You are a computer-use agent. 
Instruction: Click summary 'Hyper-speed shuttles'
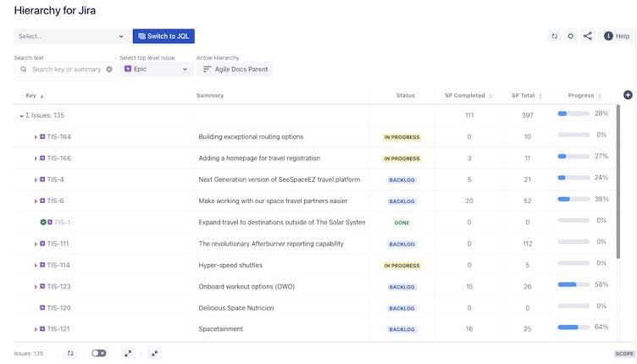click(230, 265)
